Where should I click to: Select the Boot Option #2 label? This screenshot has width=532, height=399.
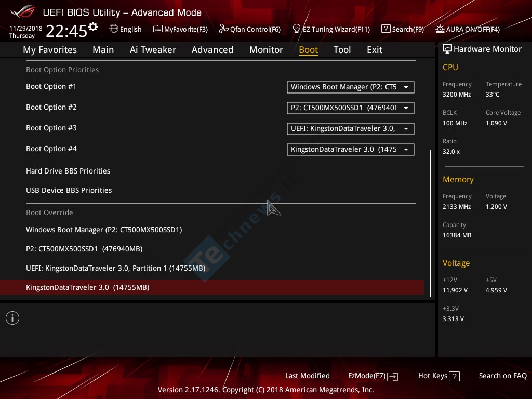click(x=51, y=107)
